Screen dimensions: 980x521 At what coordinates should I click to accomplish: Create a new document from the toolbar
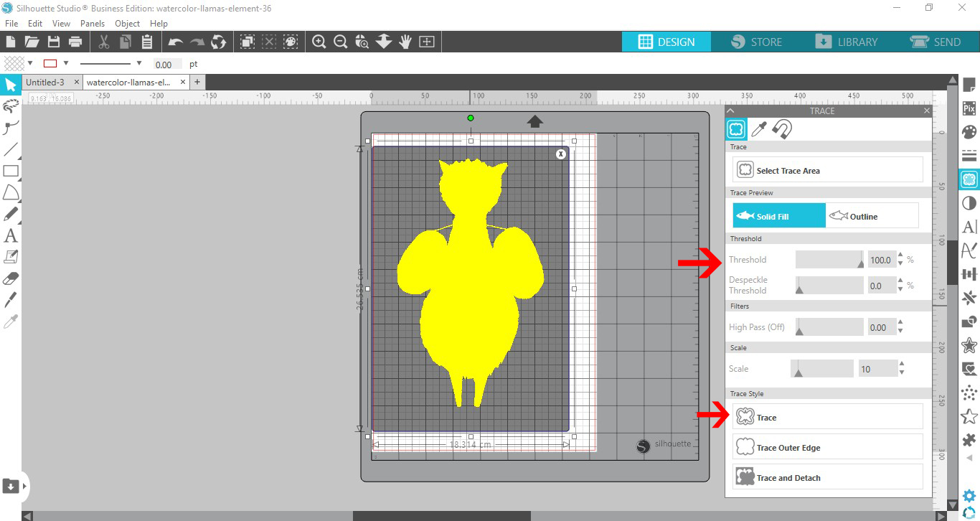point(11,42)
